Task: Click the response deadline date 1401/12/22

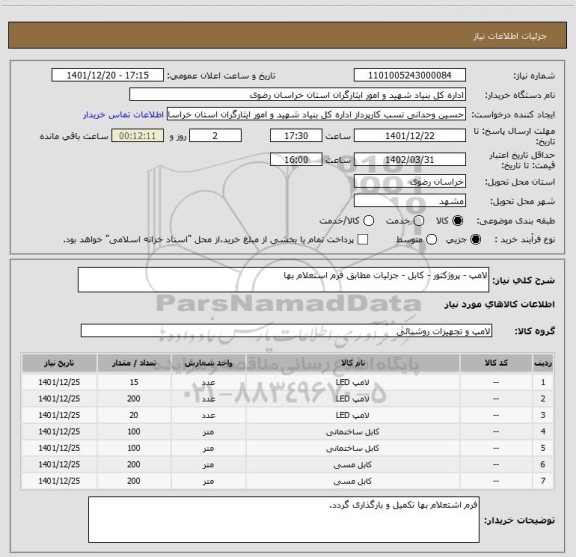Action: [x=410, y=136]
